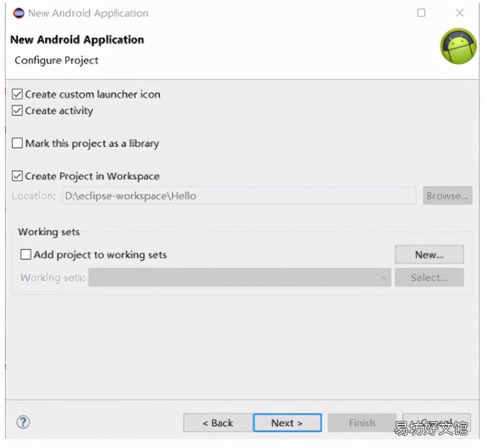The image size is (485, 448).
Task: Open help with the question mark icon
Action: 23,422
